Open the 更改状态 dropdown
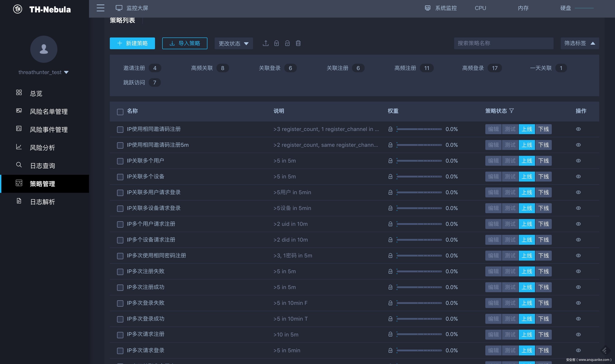The width and height of the screenshot is (615, 364). [x=233, y=43]
